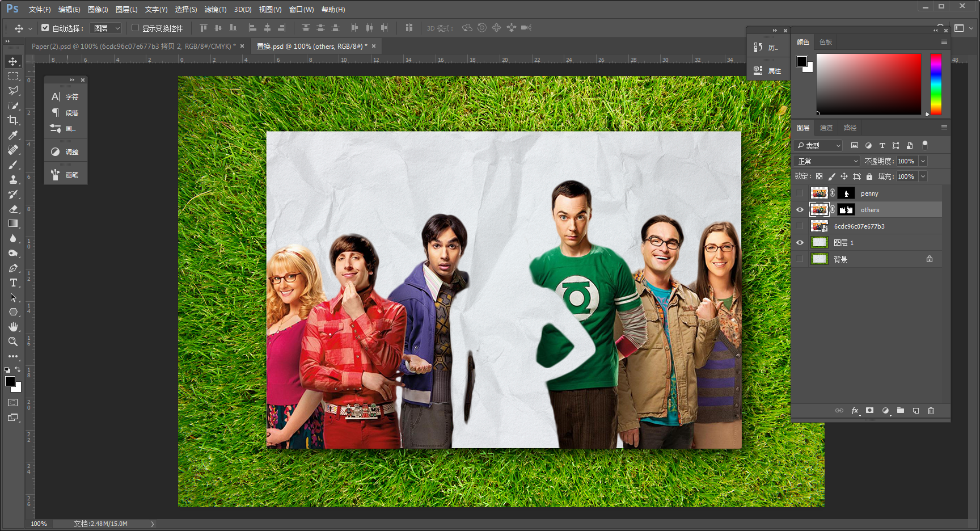Image resolution: width=980 pixels, height=531 pixels.
Task: Open the Layers panel options menu
Action: coord(944,128)
